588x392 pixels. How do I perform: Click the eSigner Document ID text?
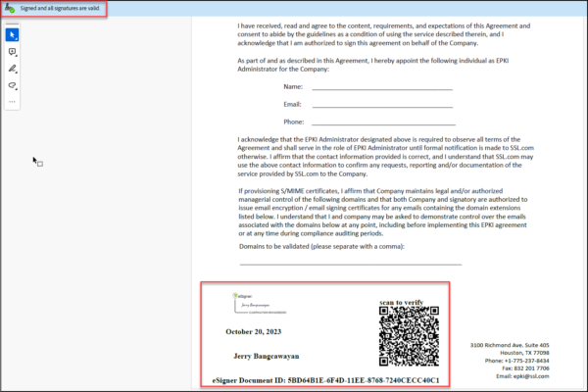click(x=325, y=378)
